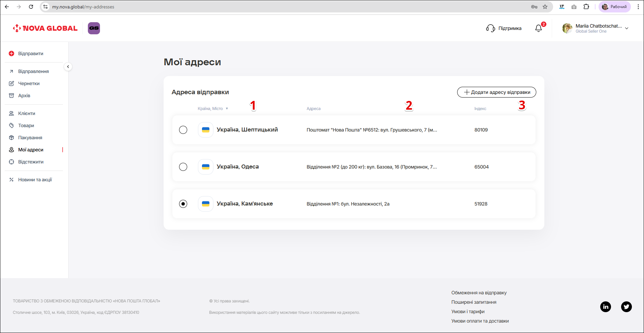Expand the user account menu chevron

(627, 28)
